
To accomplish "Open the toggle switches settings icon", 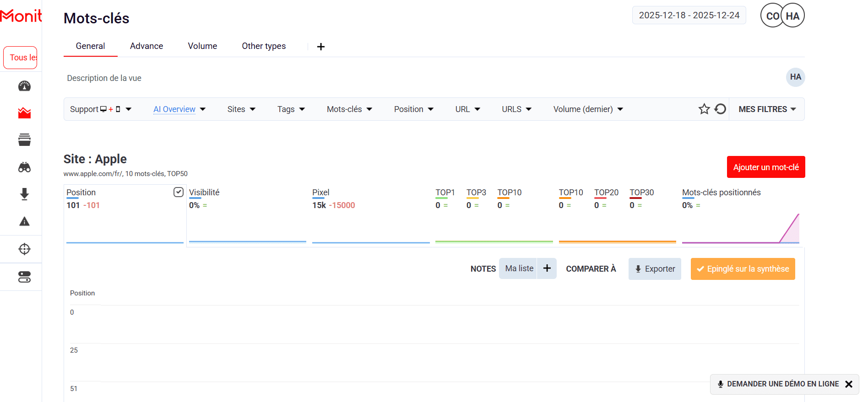I will pyautogui.click(x=24, y=277).
